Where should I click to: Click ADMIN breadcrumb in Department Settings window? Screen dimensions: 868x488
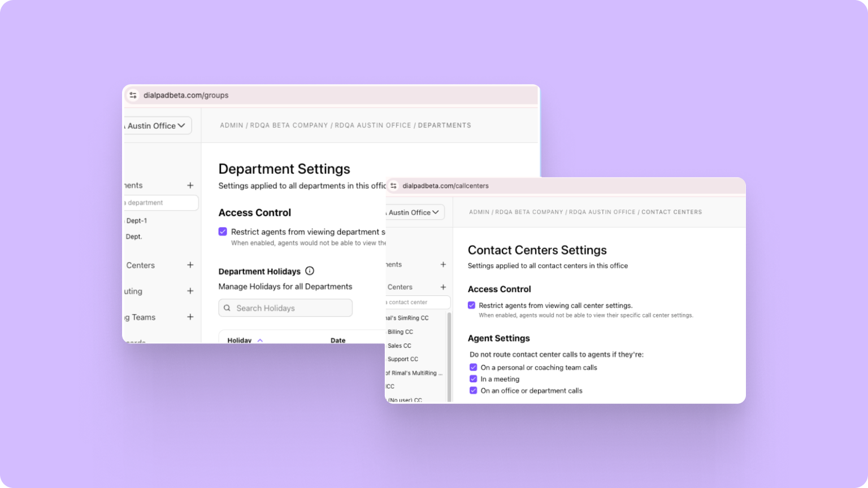coord(232,125)
